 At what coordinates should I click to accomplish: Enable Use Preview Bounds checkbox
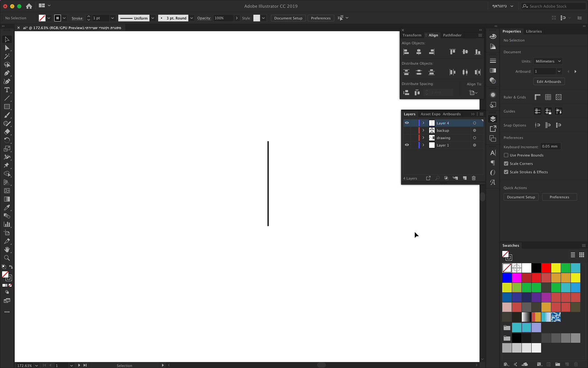tap(506, 155)
